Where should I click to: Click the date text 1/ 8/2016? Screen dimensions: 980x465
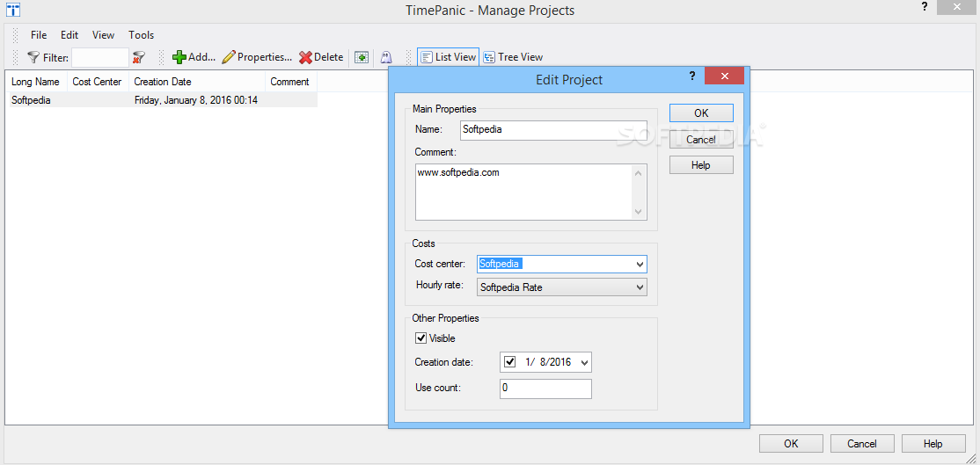point(548,362)
